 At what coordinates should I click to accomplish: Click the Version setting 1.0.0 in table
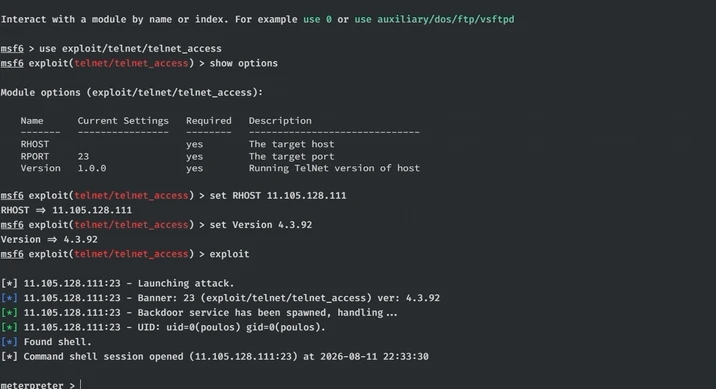(x=92, y=168)
